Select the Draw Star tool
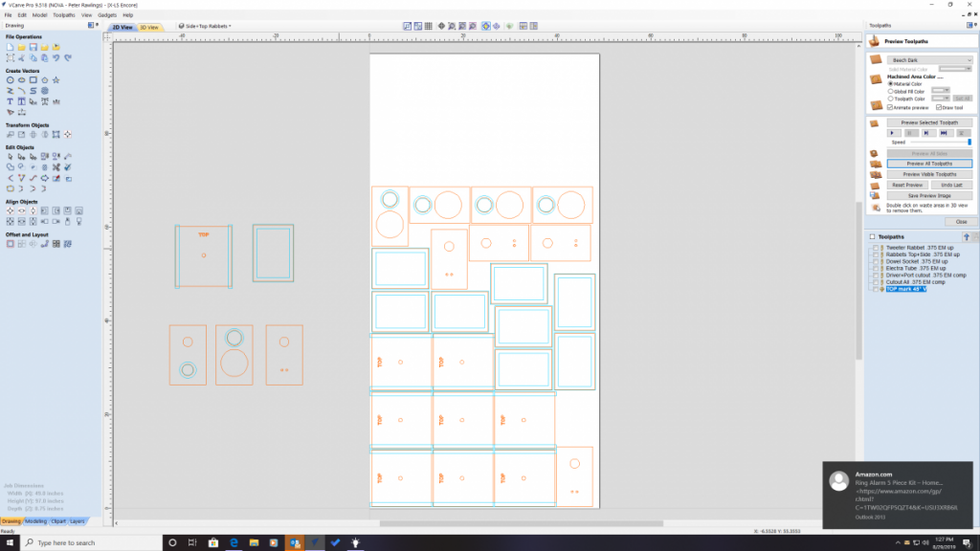The width and height of the screenshot is (980, 551). [x=56, y=79]
